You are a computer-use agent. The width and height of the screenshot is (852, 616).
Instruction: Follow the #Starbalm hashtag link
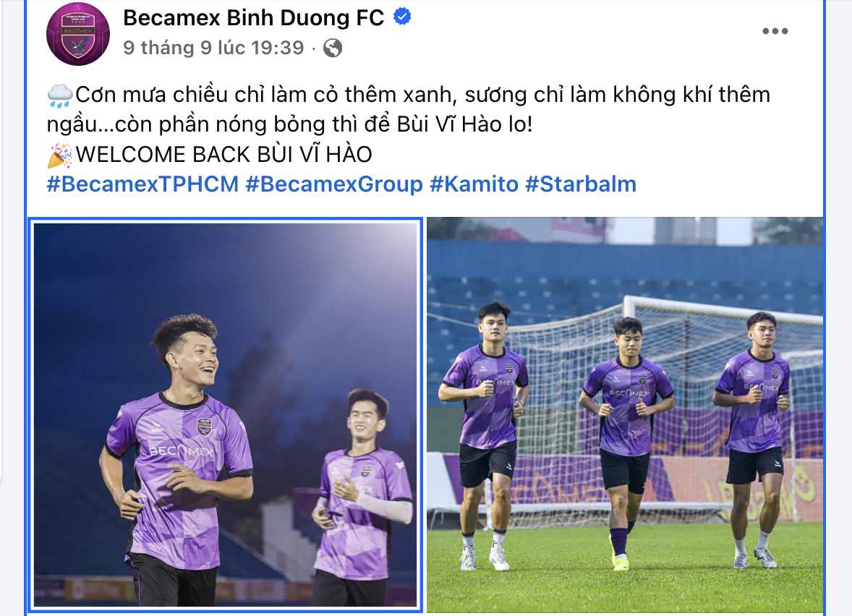point(581,184)
